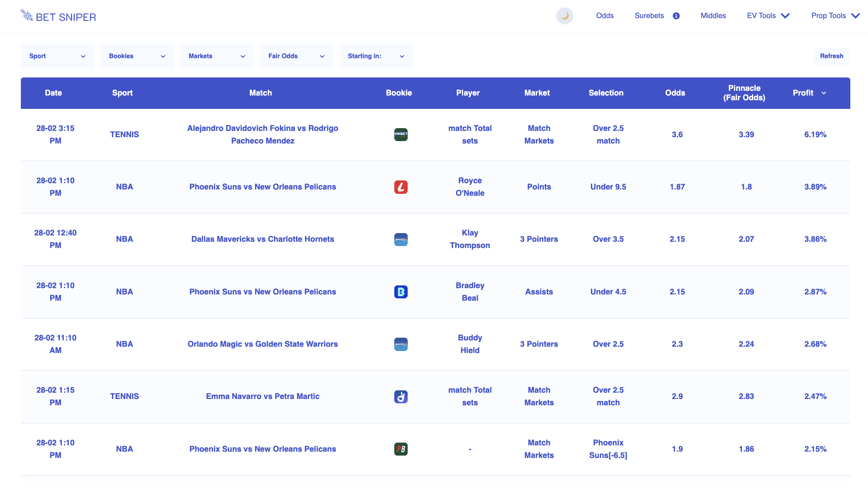
Task: Click player name Klay Thompson
Action: click(x=470, y=239)
